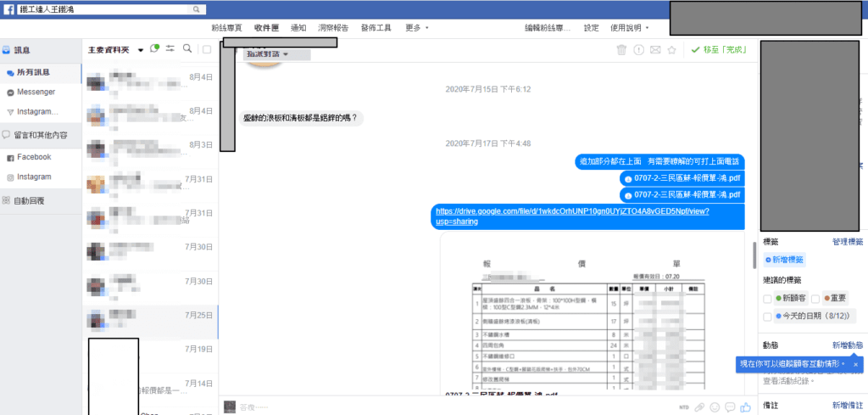868x415 pixels.
Task: Send a thumbs-up like in reply box
Action: click(x=745, y=407)
